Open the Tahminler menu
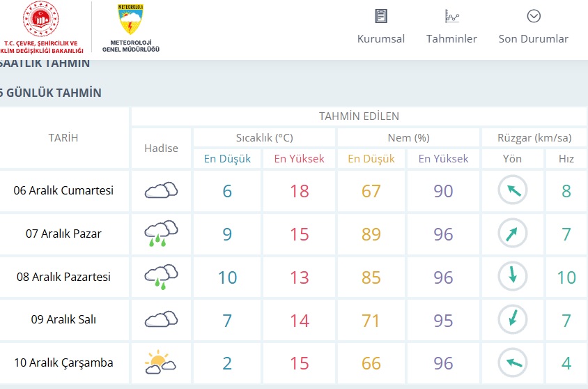The width and height of the screenshot is (588, 389). 451,39
